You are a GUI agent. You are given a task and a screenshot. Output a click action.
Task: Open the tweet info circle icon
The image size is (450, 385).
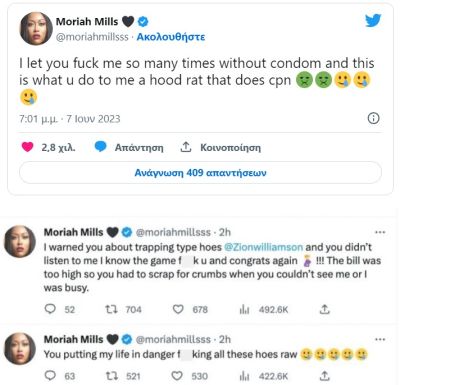pos(373,118)
